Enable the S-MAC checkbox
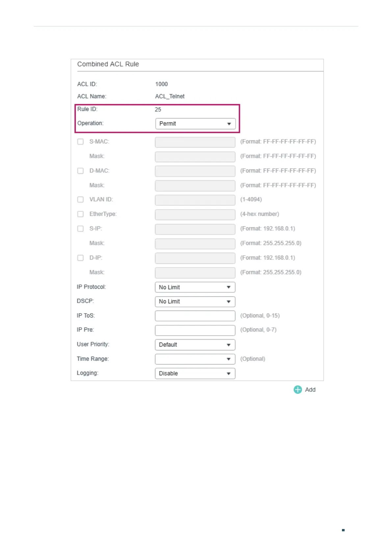Viewport: 392px width, 554px height. tap(80, 142)
